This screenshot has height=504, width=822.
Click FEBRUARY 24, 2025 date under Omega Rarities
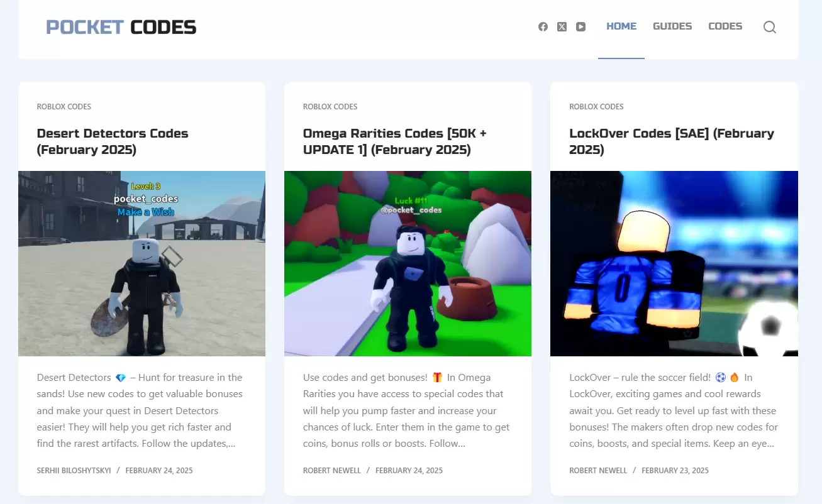pyautogui.click(x=409, y=471)
